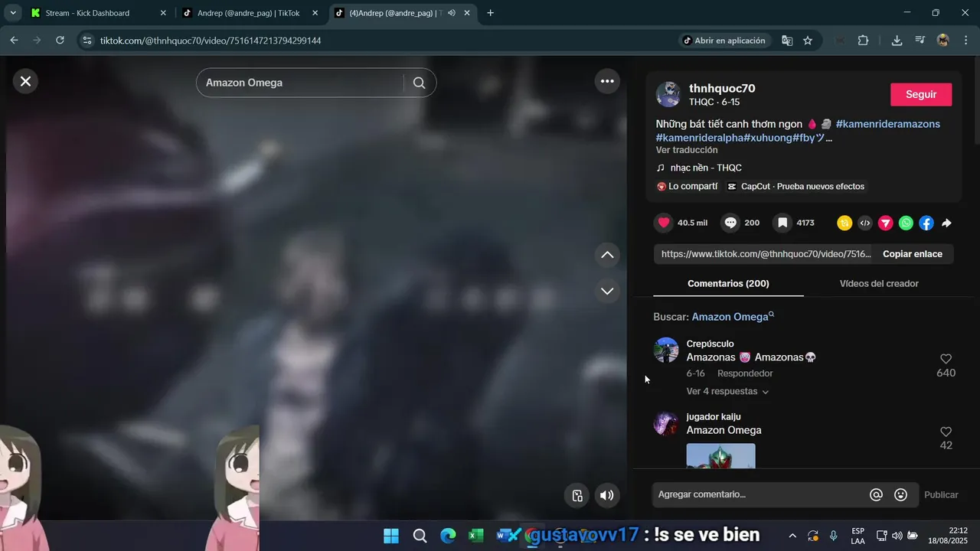
Task: Open the thnhquoc70 username link
Action: pyautogui.click(x=722, y=88)
